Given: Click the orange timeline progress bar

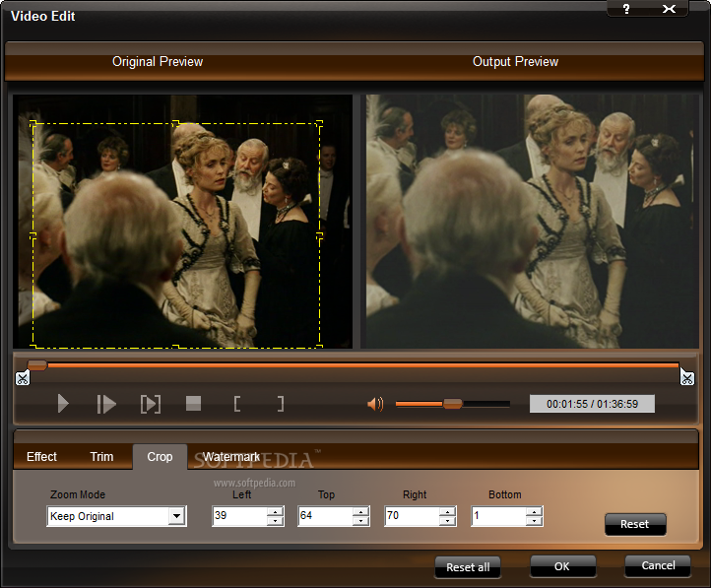Looking at the screenshot, I should click(x=362, y=365).
